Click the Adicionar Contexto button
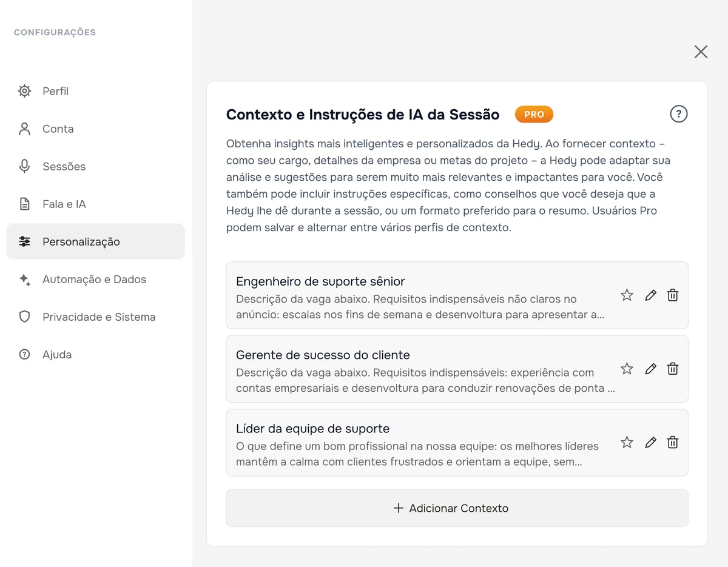Viewport: 728px width, 567px height. [457, 508]
